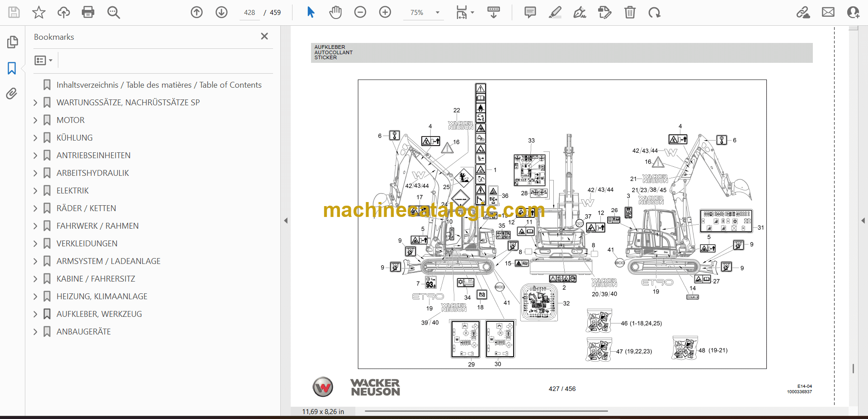This screenshot has width=868, height=419.
Task: Click the page number input field
Action: 250,13
